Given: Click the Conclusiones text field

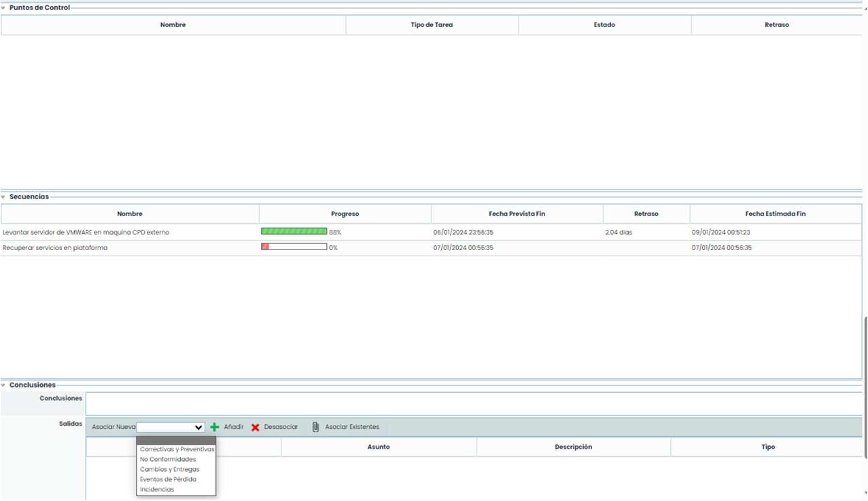Looking at the screenshot, I should pos(473,403).
